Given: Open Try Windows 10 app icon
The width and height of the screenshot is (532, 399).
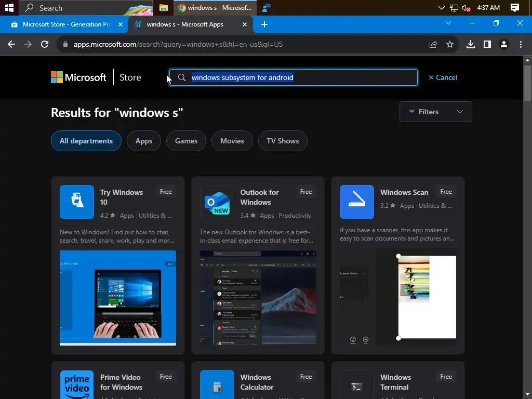Looking at the screenshot, I should click(x=77, y=202).
